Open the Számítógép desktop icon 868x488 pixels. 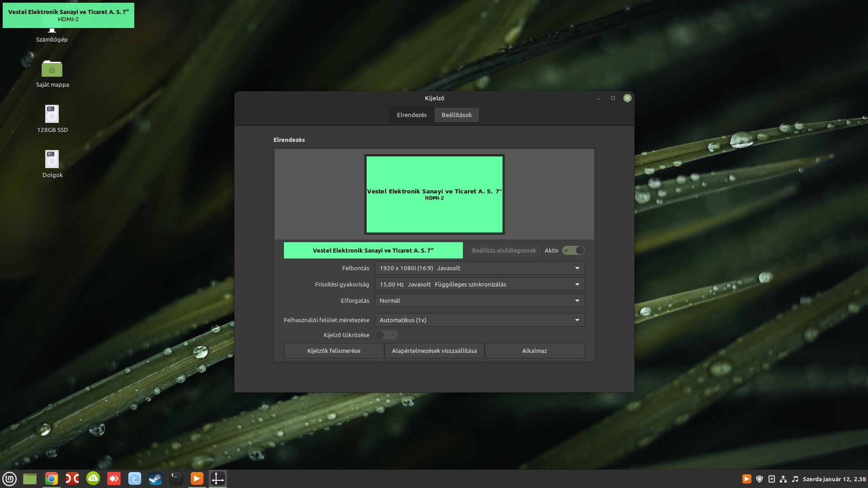coord(52,36)
